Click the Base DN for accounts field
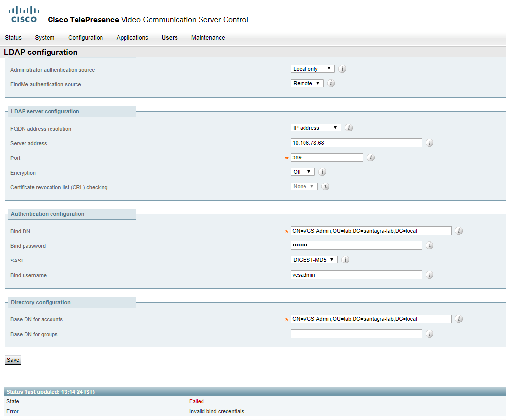Screen dimensions: 506x420 click(371, 319)
